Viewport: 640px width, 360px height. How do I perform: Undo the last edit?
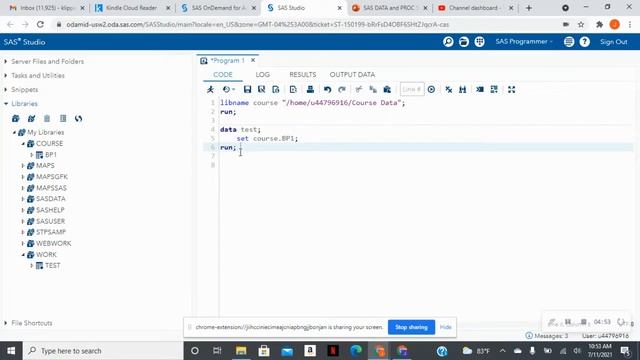[327, 89]
